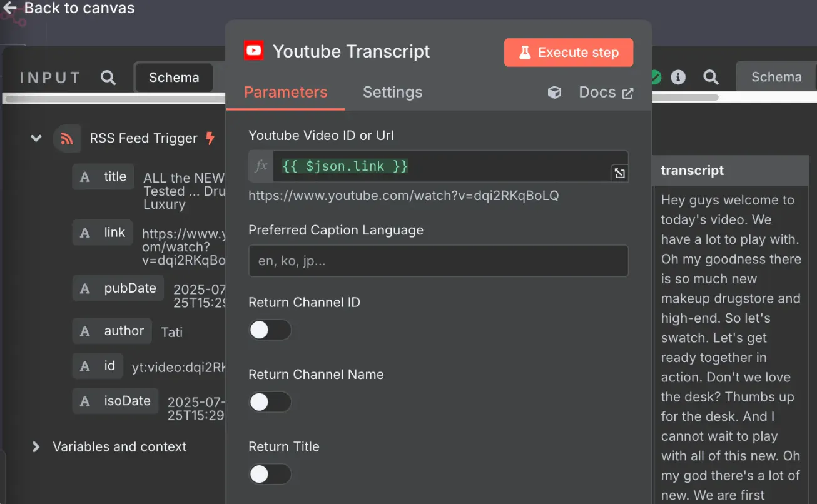Click the Preferred Caption Language field
This screenshot has width=817, height=504.
(x=438, y=261)
